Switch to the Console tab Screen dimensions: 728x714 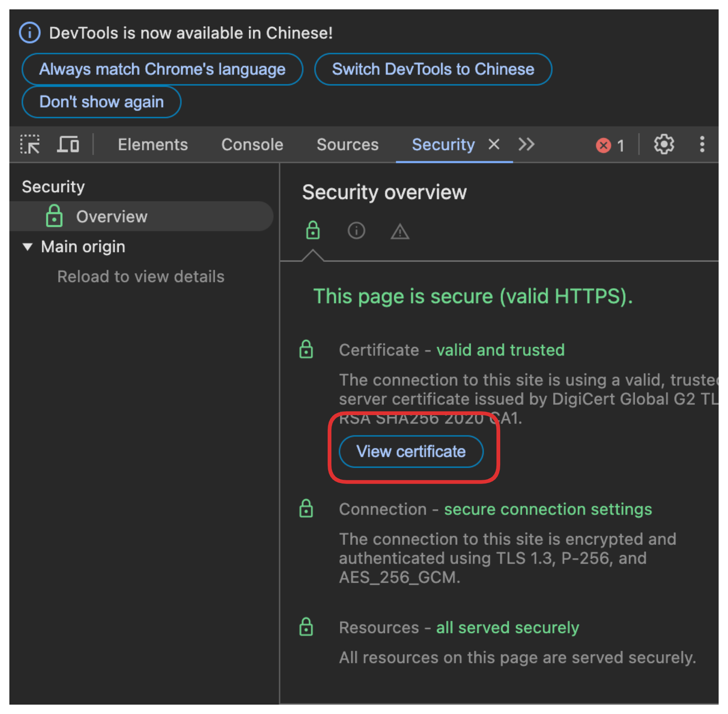(252, 145)
